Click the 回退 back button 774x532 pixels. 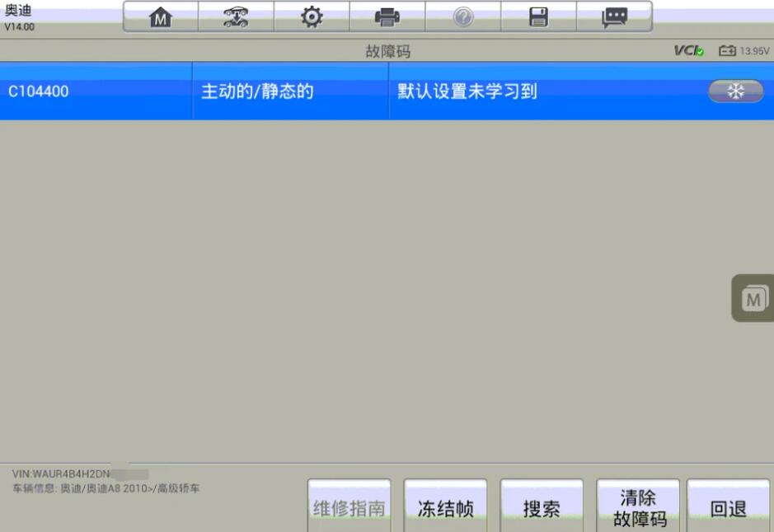pyautogui.click(x=729, y=508)
